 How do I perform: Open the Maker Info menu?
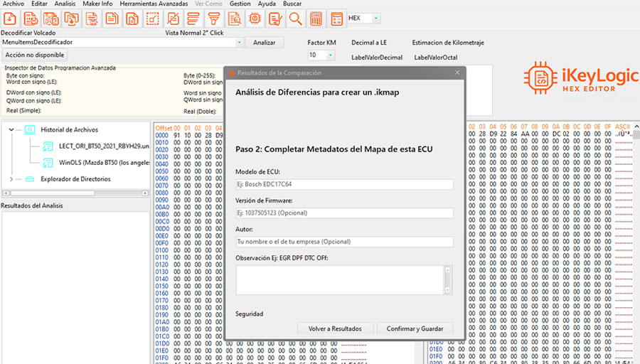point(97,4)
